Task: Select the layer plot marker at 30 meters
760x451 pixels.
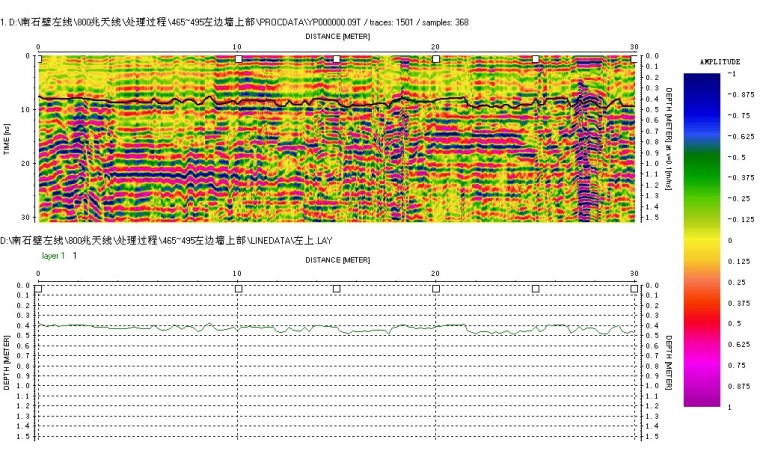Action: [x=635, y=289]
